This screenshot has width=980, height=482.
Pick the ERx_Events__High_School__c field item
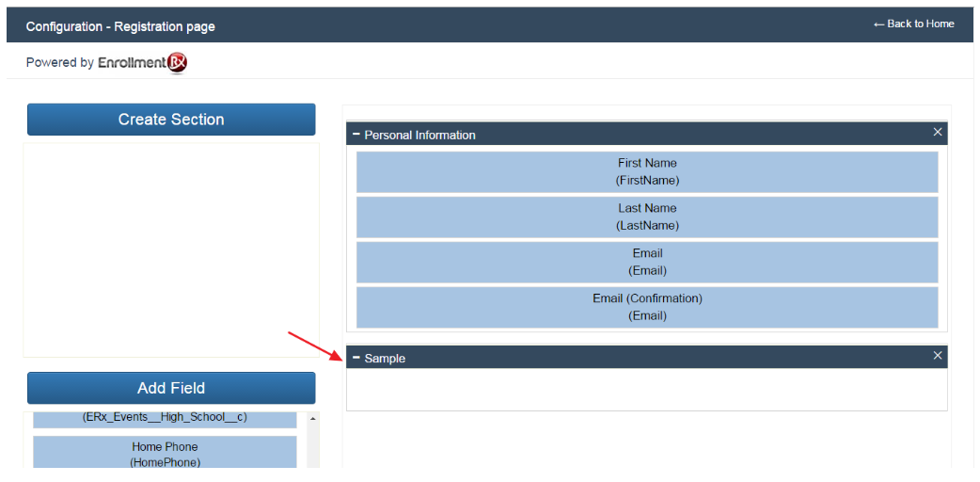coord(165,418)
